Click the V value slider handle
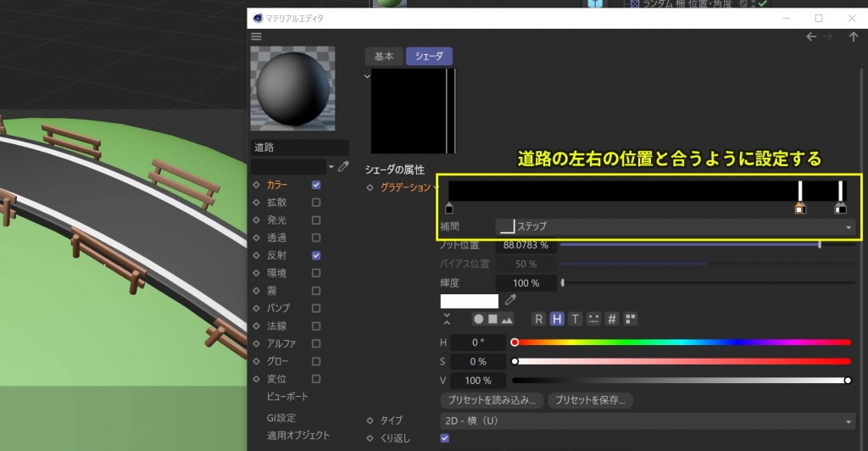The image size is (868, 451). [848, 380]
